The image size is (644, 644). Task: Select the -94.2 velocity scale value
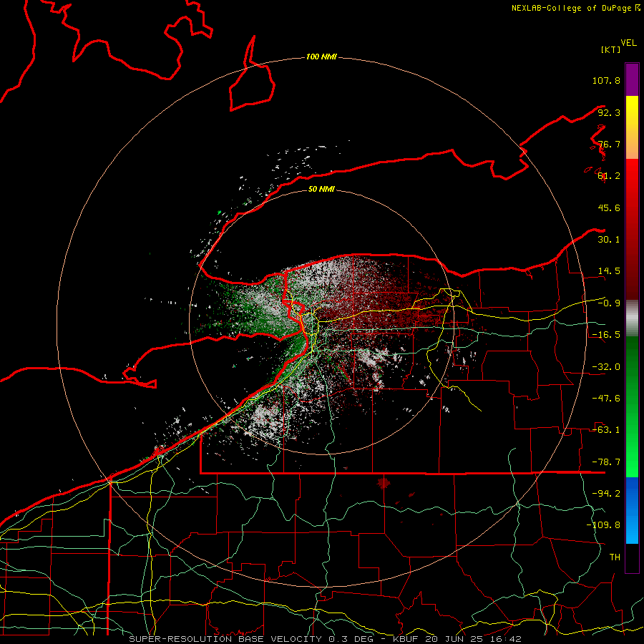point(606,494)
